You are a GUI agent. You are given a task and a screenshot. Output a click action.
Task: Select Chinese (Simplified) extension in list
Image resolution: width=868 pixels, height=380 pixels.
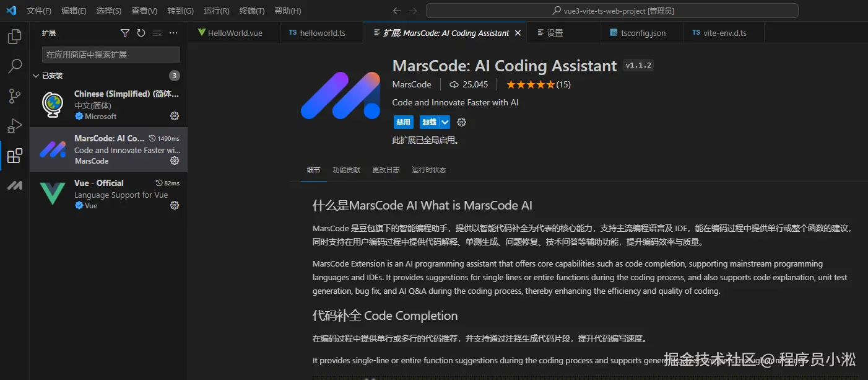(x=108, y=105)
